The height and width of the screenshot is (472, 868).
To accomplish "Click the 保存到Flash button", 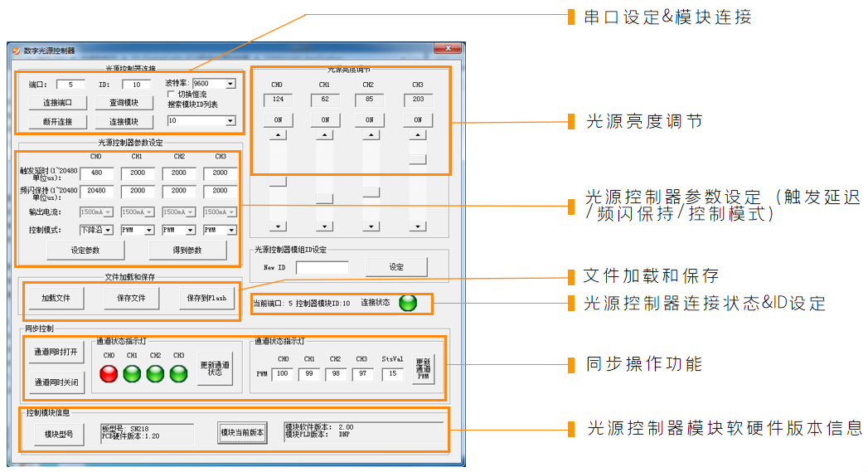I will [206, 298].
